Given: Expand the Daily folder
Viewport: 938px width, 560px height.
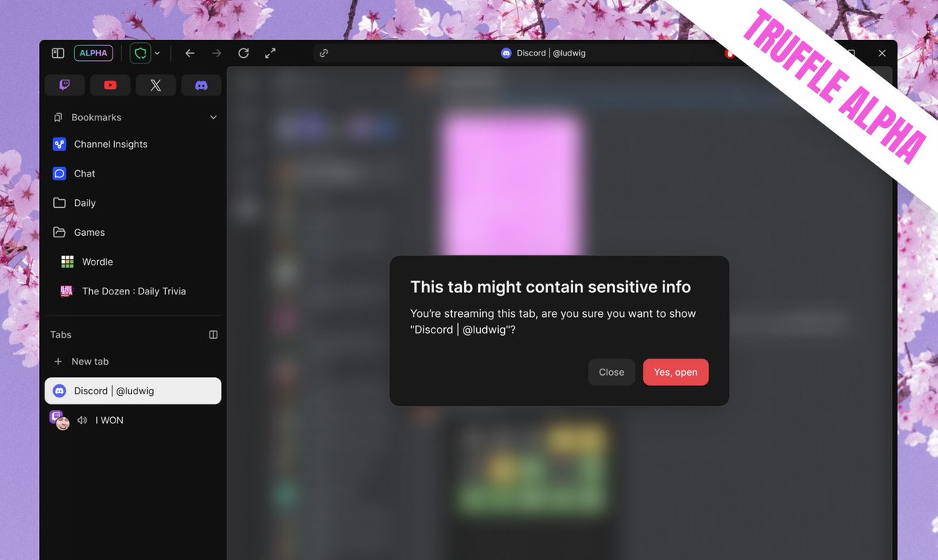Looking at the screenshot, I should 133,203.
